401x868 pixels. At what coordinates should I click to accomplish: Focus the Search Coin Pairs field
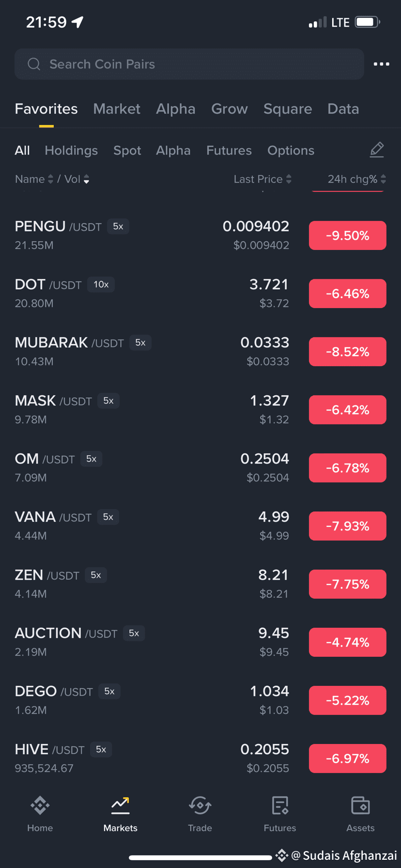coord(189,64)
